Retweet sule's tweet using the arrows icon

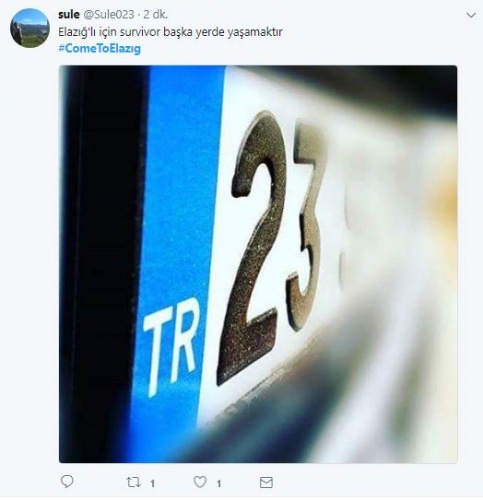[x=133, y=482]
